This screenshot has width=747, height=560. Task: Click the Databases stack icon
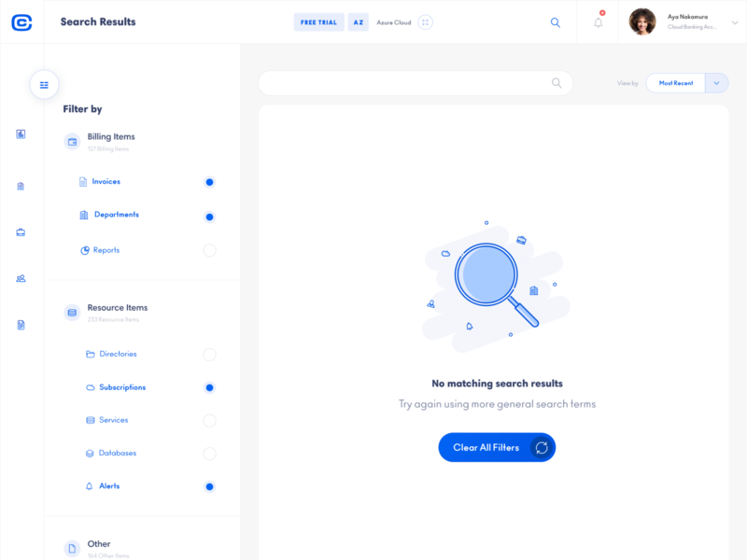[x=90, y=454]
